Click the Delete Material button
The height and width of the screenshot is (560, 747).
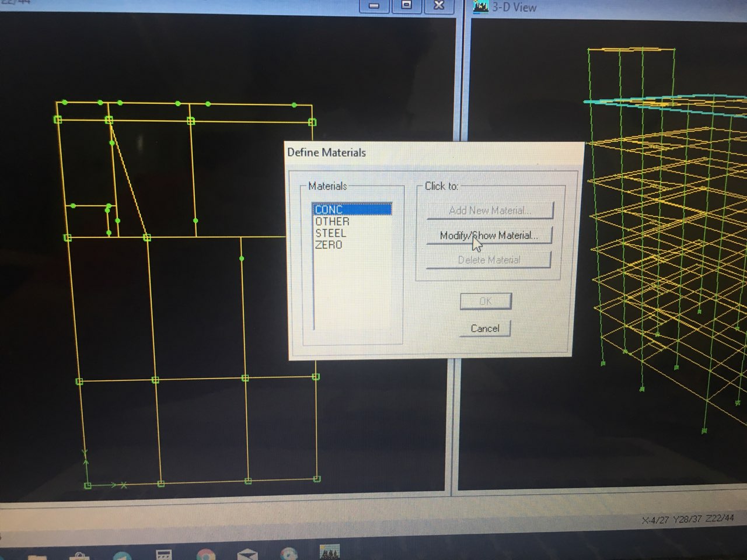coord(488,260)
